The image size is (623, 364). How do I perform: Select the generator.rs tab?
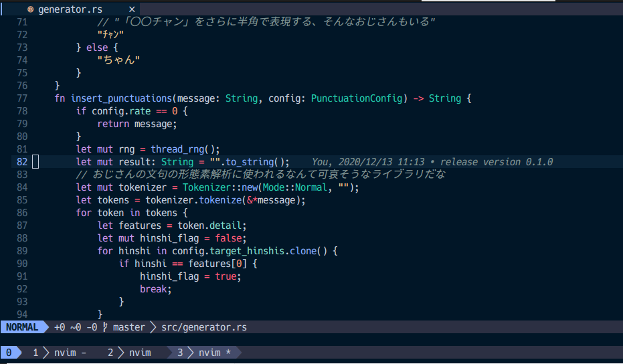coord(70,9)
